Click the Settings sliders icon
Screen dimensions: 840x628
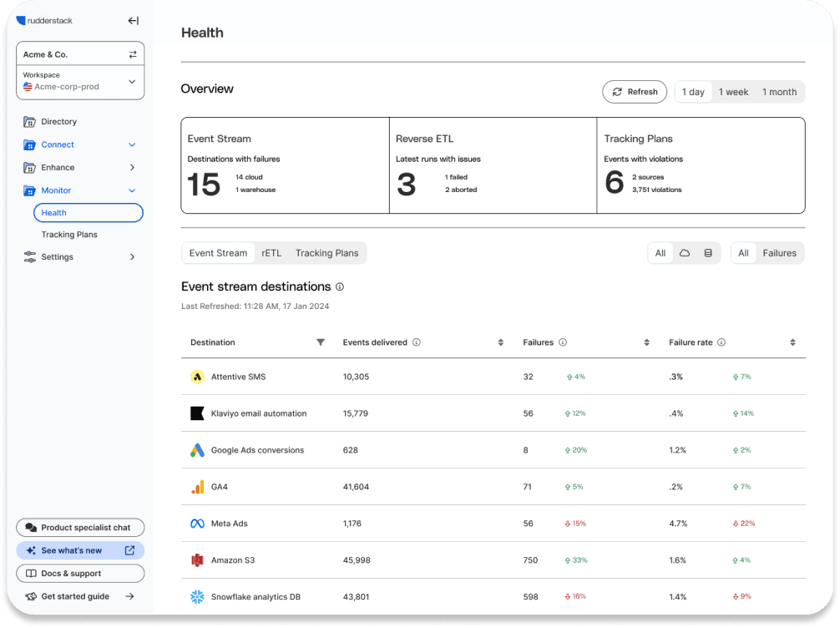tap(29, 257)
